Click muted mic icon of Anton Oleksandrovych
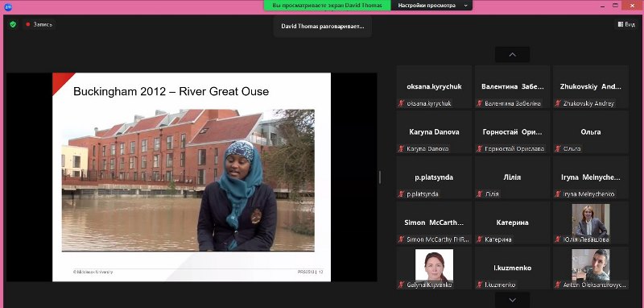 558,284
